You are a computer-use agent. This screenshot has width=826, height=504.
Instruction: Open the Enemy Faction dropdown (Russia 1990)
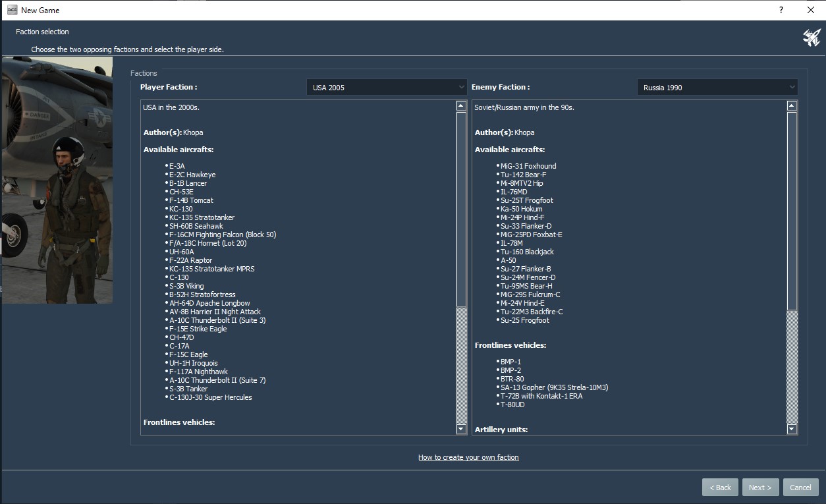(717, 87)
